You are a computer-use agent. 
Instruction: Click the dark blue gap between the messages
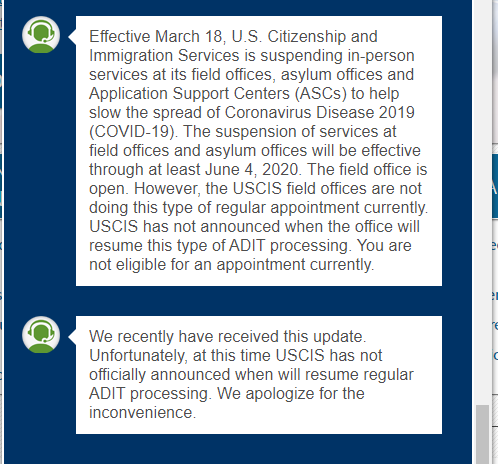pos(238,301)
